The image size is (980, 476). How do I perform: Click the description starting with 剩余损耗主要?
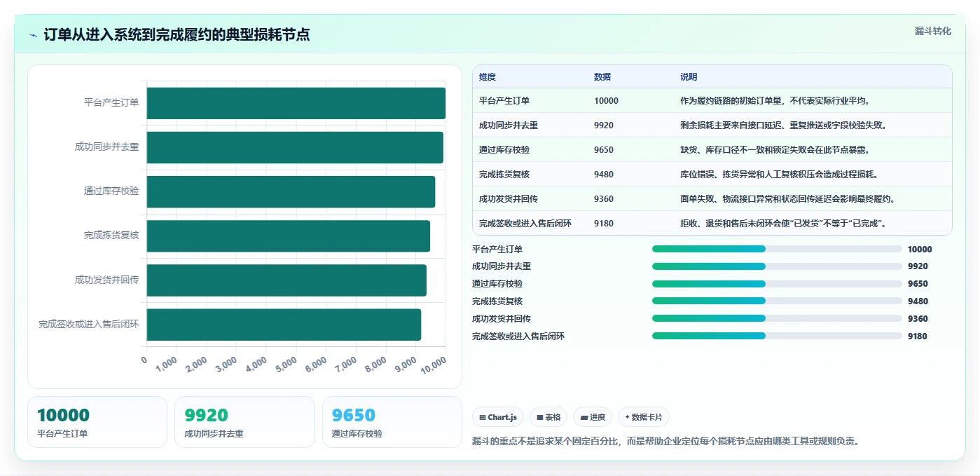click(x=783, y=125)
